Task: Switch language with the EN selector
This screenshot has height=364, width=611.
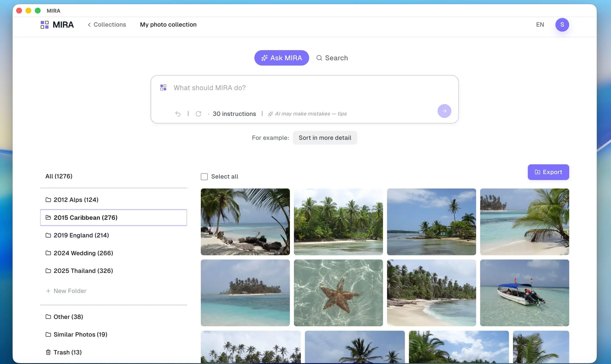Action: [540, 24]
